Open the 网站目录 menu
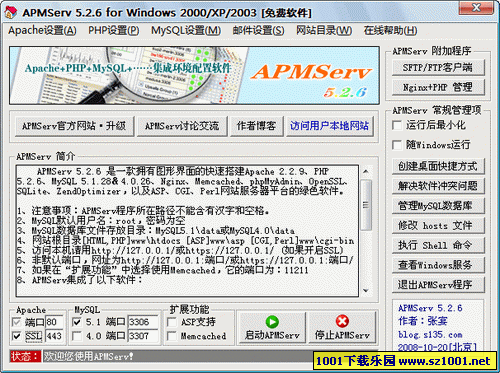Viewport: 500px width, 373px height. (x=324, y=30)
